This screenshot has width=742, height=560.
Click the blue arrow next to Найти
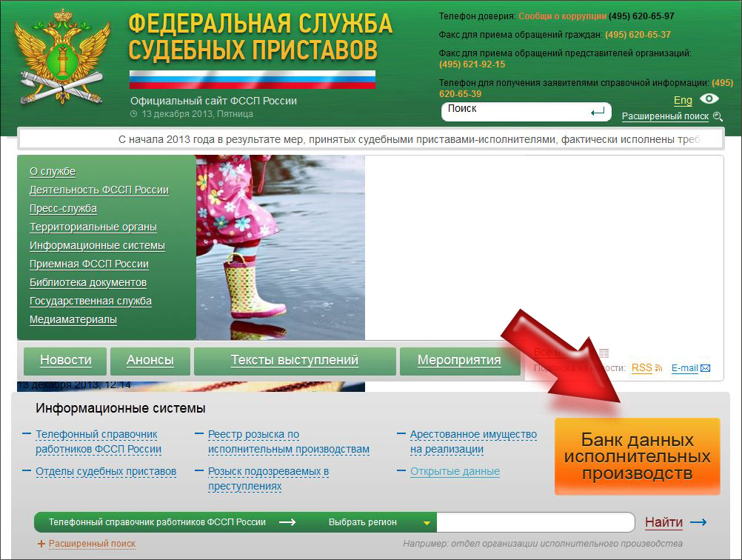(x=698, y=522)
